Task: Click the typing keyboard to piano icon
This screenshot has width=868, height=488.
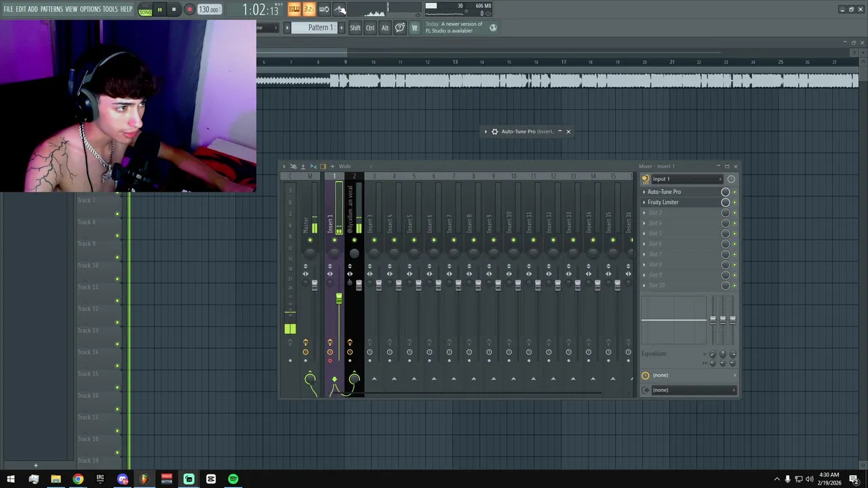Action: point(294,9)
